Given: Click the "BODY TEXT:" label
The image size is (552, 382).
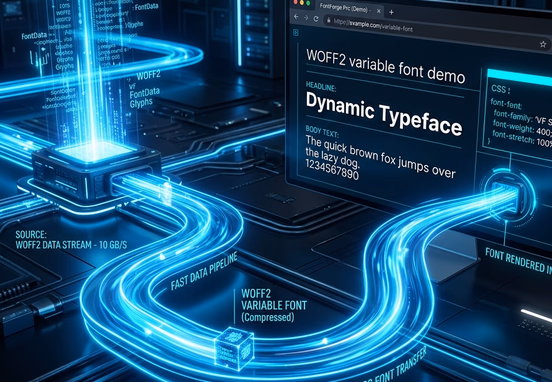Looking at the screenshot, I should (322, 131).
